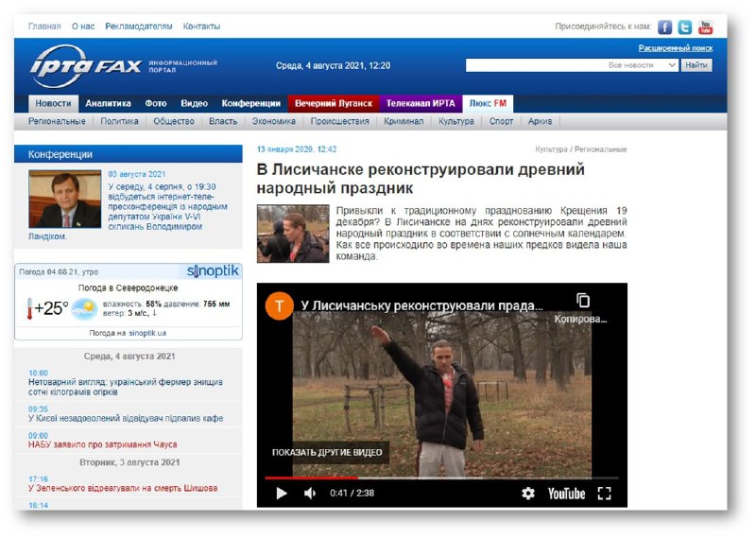Open Расширенный поиск link
The height and width of the screenshot is (539, 756).
(x=675, y=48)
